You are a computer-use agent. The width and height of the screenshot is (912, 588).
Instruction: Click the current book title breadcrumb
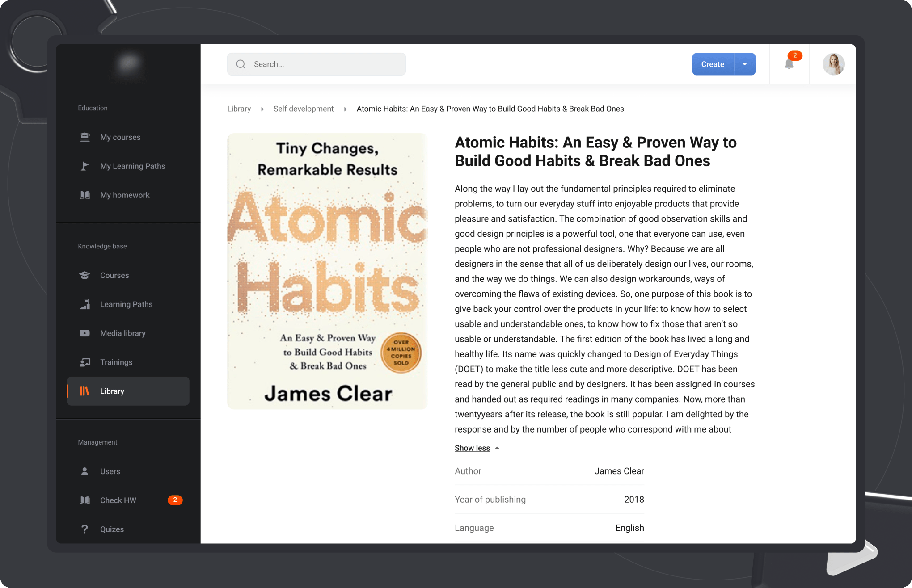[x=490, y=109]
